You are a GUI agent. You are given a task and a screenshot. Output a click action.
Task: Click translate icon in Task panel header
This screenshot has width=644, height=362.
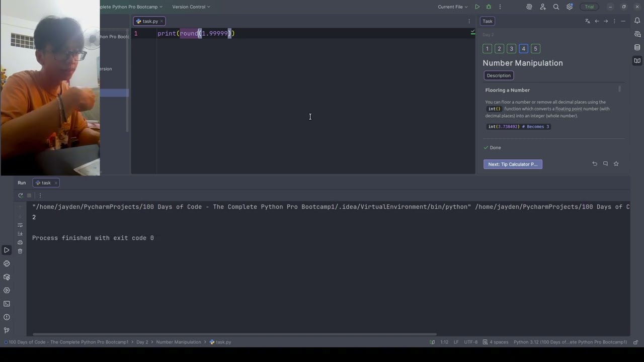[x=587, y=21]
